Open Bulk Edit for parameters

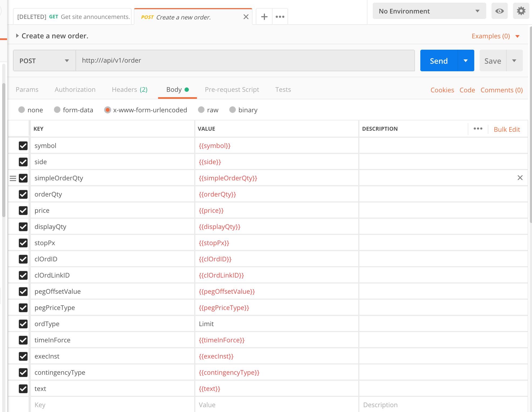click(507, 129)
